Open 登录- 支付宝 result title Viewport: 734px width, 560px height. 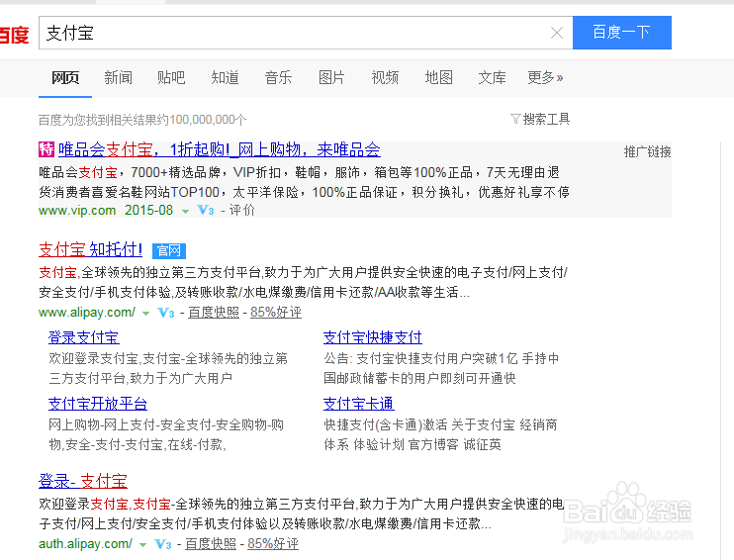(83, 481)
